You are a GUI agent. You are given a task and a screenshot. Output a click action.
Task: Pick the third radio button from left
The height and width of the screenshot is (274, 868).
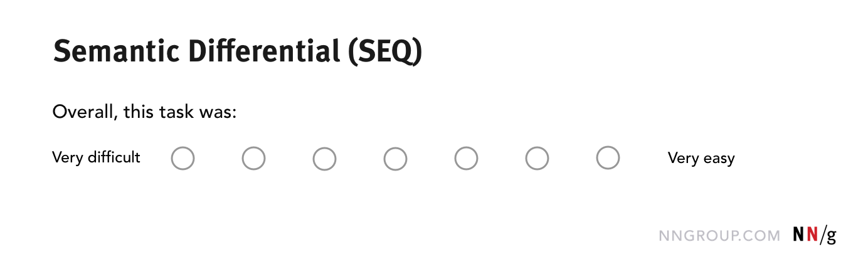[324, 159]
